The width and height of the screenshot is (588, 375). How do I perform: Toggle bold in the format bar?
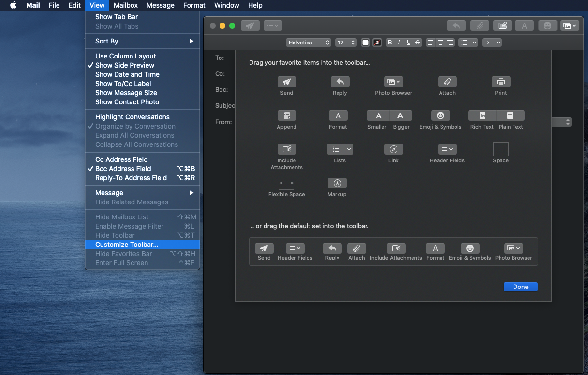390,43
